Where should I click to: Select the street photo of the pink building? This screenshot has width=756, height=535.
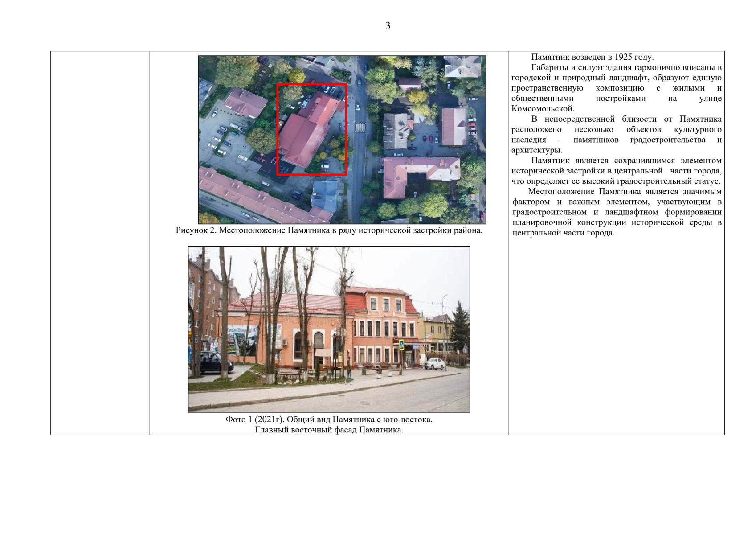pos(329,329)
